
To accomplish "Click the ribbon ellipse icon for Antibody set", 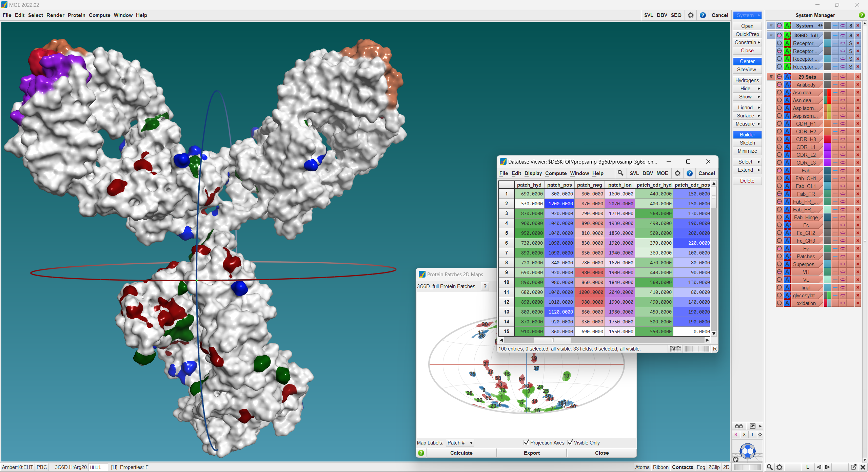I will (843, 85).
